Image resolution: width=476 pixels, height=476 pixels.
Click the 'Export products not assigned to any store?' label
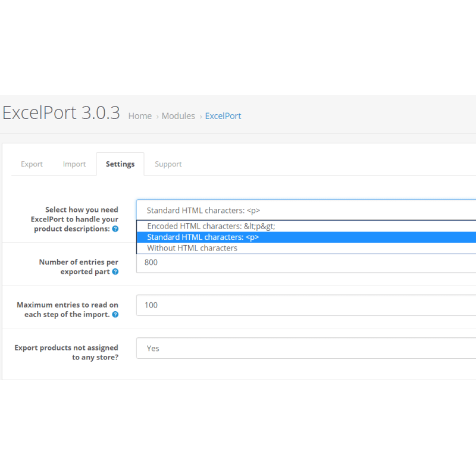[67, 352]
